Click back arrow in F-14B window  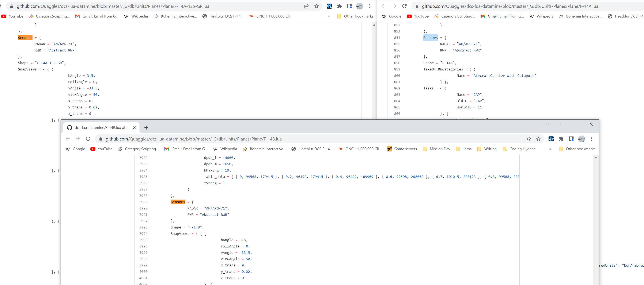click(x=68, y=139)
